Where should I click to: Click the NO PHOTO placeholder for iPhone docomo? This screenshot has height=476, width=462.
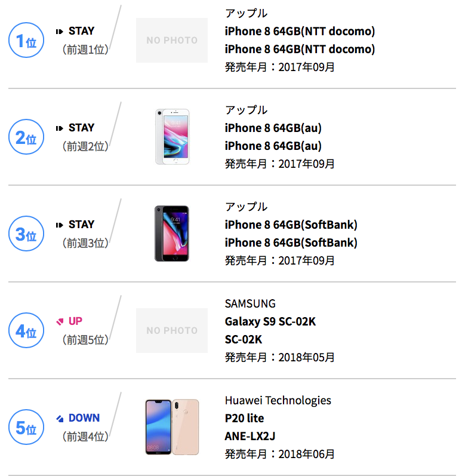(172, 41)
